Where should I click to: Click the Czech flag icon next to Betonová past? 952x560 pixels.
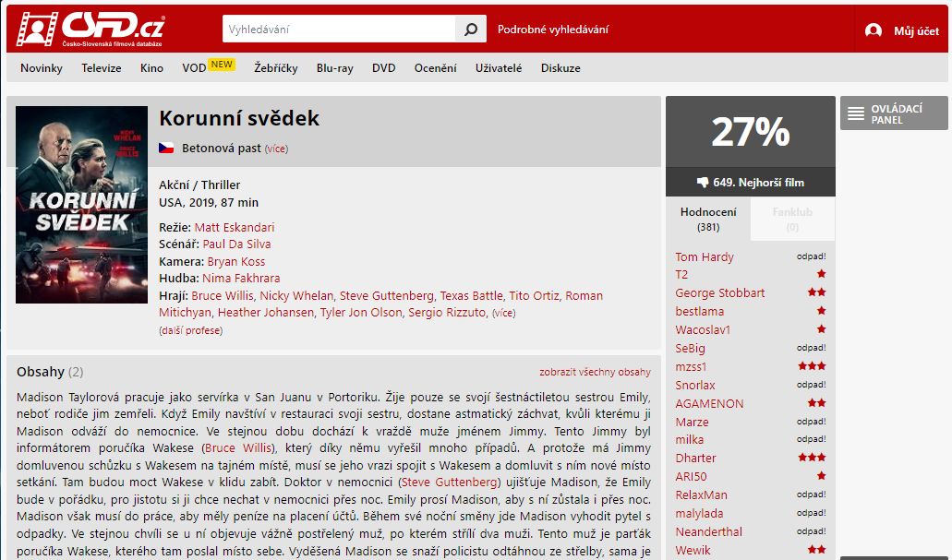click(166, 148)
